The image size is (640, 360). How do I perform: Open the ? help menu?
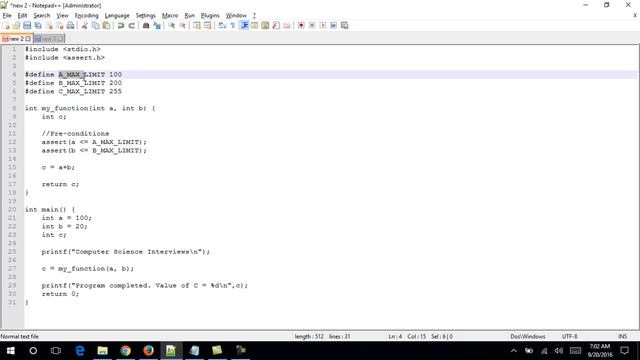click(x=254, y=16)
